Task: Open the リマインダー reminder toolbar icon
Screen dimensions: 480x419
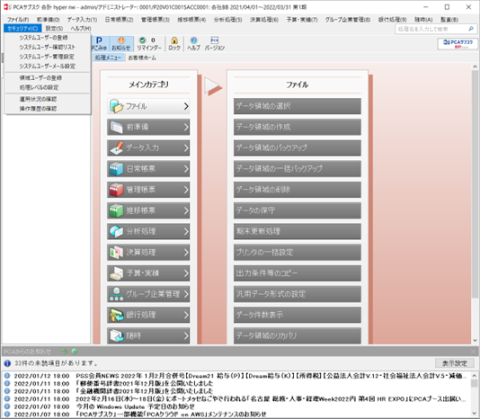Action: pos(149,44)
